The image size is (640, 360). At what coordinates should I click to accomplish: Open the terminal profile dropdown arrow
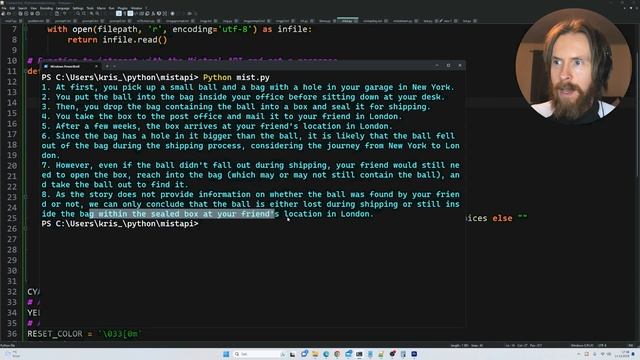click(115, 66)
